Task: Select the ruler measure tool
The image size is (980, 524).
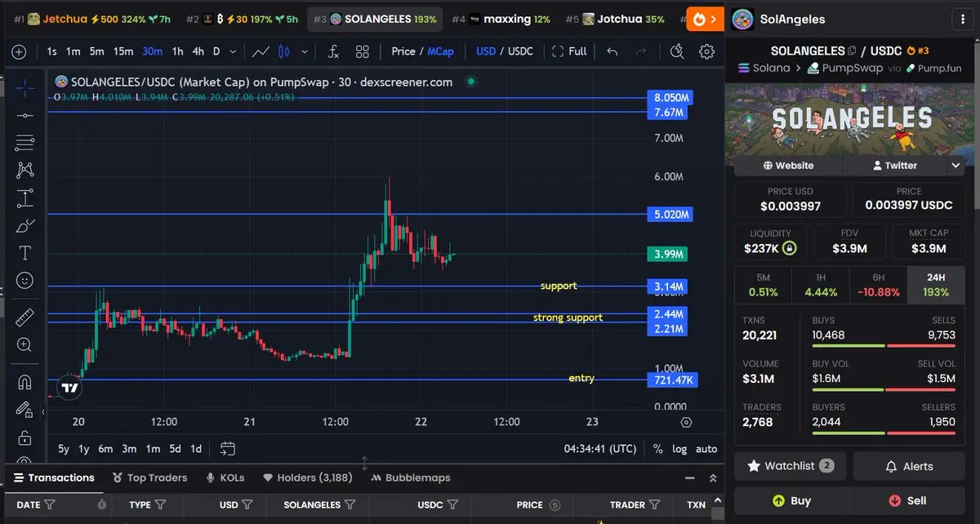Action: (x=25, y=317)
